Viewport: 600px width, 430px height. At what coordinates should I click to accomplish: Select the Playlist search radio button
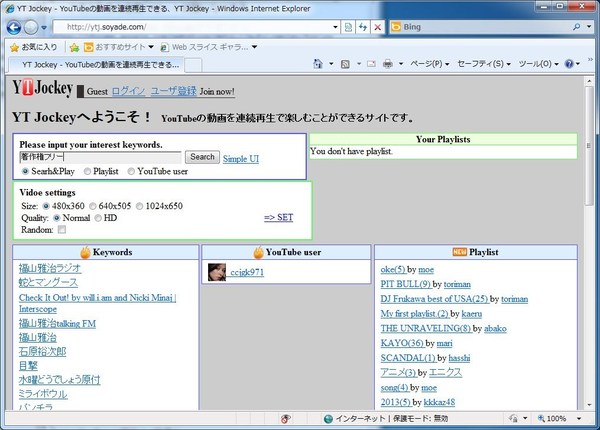86,171
